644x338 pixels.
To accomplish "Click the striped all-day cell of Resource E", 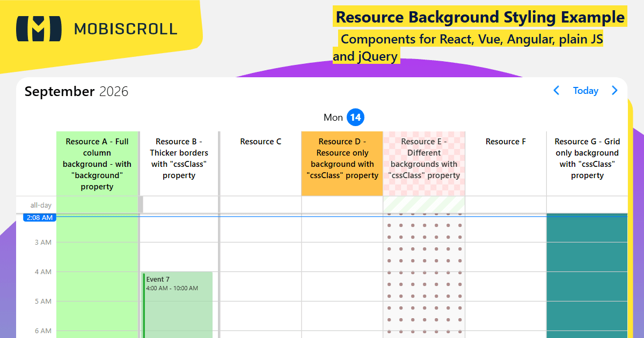I will [424, 204].
